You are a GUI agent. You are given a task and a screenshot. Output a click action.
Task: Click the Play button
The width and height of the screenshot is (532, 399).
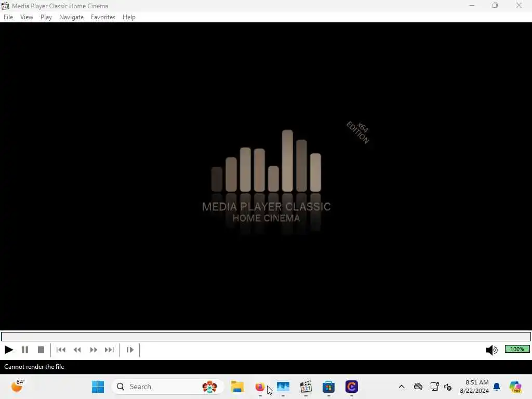(x=9, y=350)
